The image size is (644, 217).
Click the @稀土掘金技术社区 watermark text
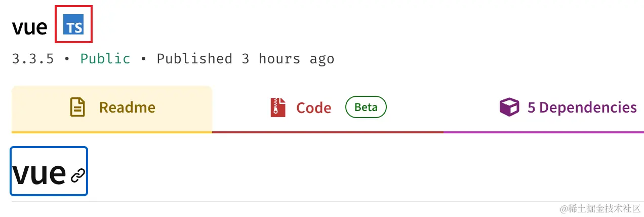pyautogui.click(x=599, y=208)
